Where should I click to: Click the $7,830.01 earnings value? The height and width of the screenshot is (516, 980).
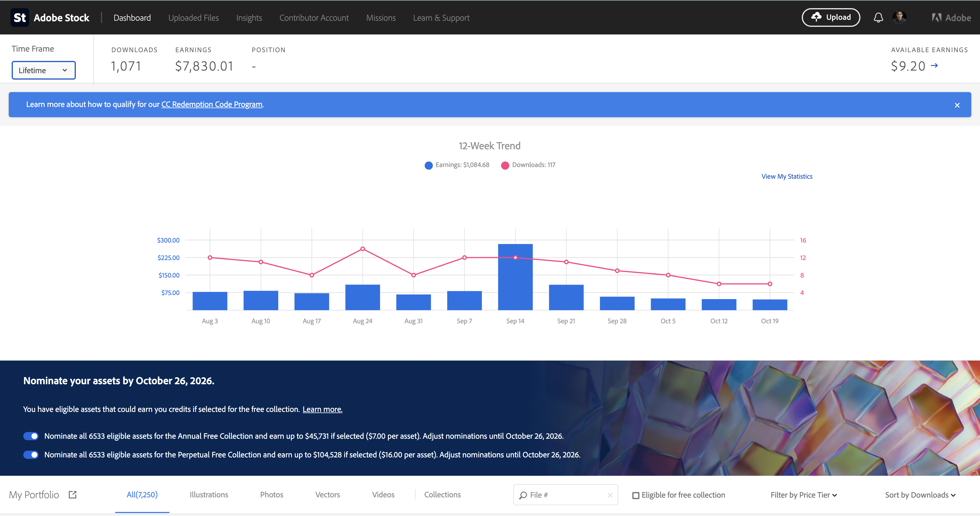pos(204,66)
